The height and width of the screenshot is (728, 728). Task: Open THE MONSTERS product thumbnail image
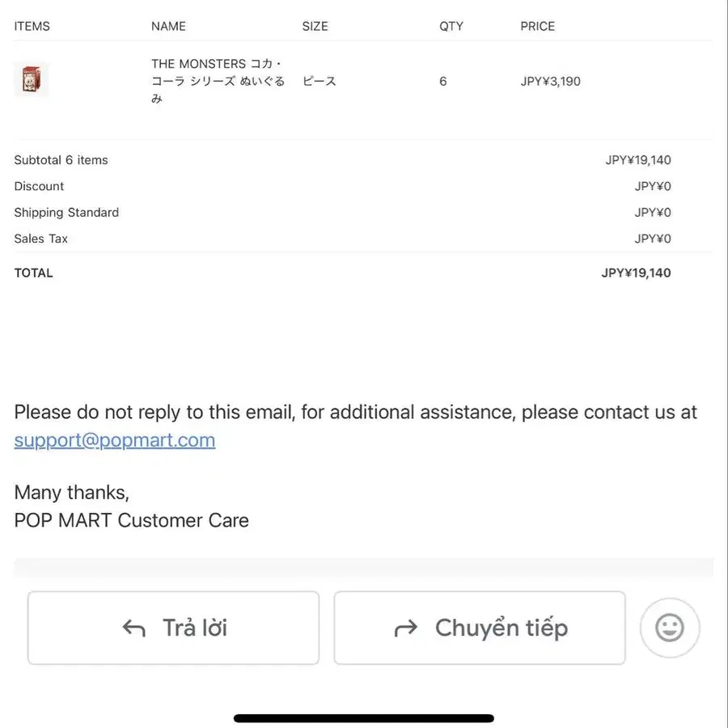[31, 79]
